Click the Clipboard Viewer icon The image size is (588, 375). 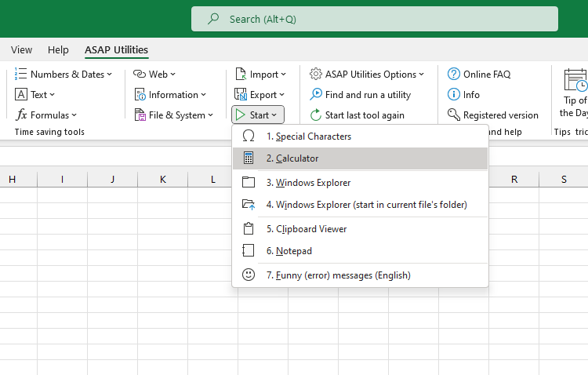pos(249,228)
